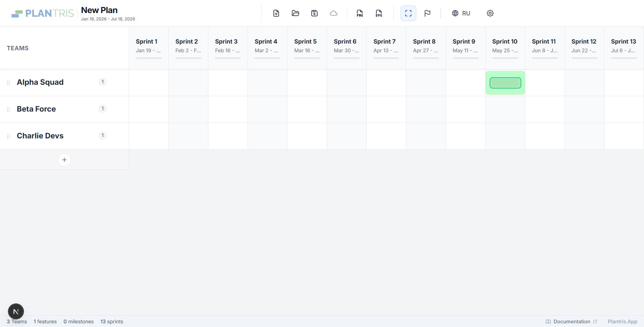The width and height of the screenshot is (644, 327).
Task: Click Beta Force capacity badge
Action: click(103, 109)
